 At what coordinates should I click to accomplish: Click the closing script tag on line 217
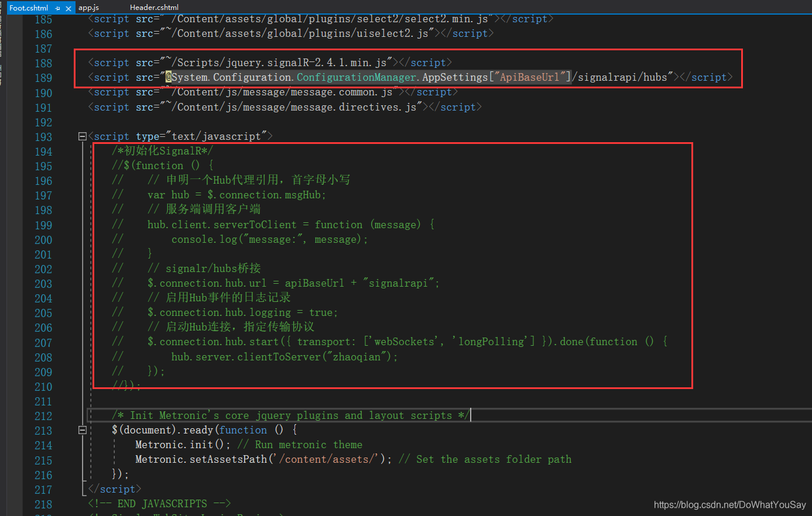click(x=114, y=489)
